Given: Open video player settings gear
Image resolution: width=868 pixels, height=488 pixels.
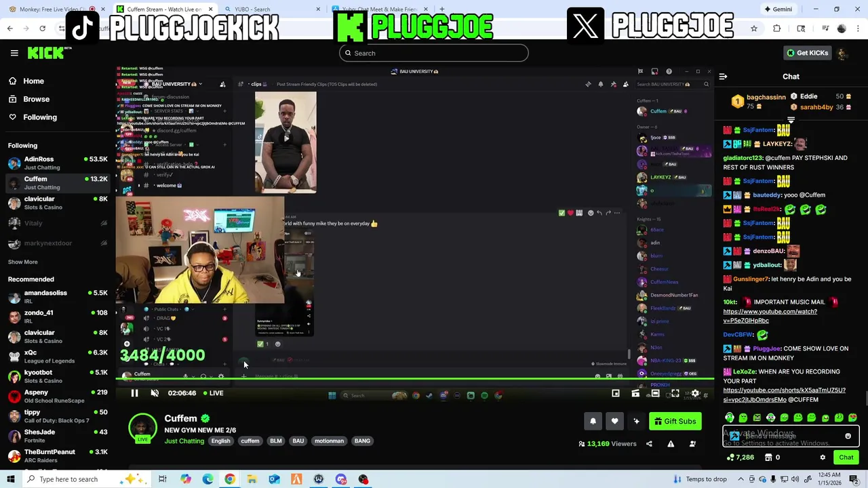Looking at the screenshot, I should point(695,393).
